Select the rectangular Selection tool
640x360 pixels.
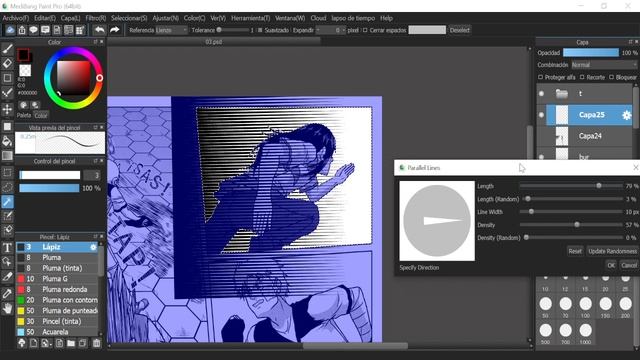[7, 172]
